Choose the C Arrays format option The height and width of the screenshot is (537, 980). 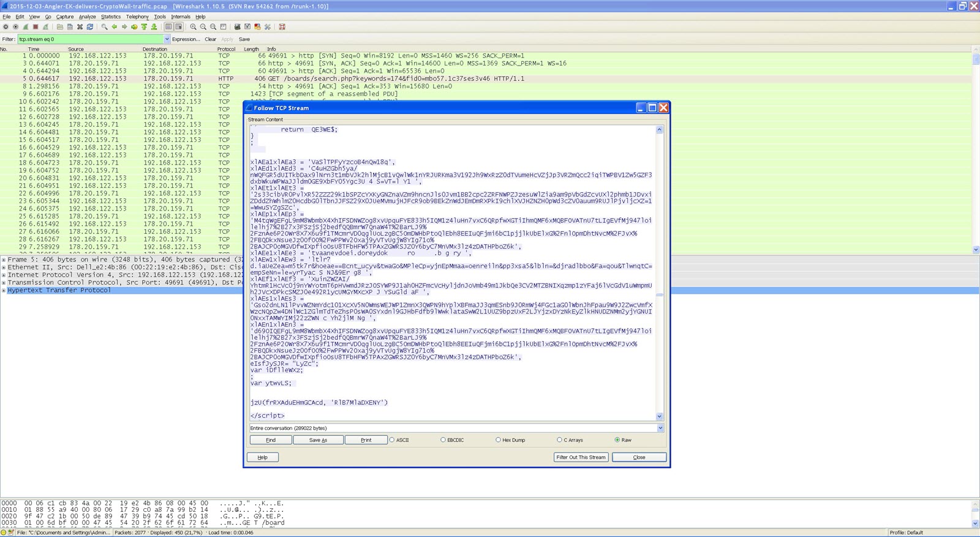560,440
